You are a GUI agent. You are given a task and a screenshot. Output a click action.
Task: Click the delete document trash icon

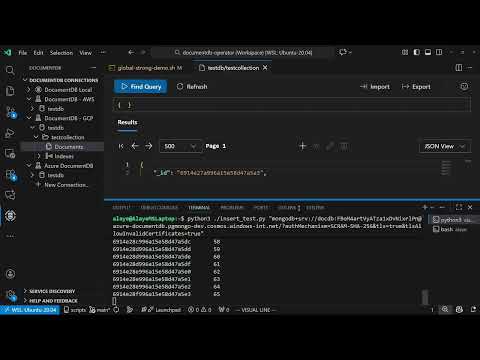[x=344, y=146]
